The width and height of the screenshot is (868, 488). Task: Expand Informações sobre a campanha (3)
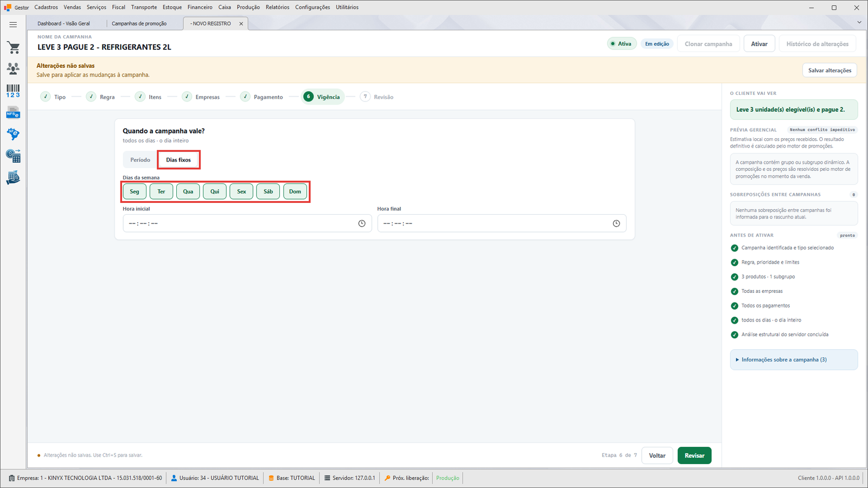point(794,359)
